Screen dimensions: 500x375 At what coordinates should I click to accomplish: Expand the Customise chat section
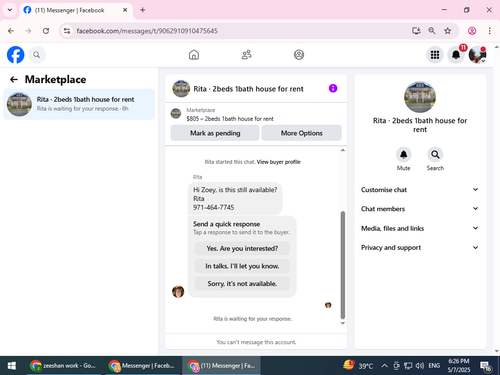[x=420, y=190]
